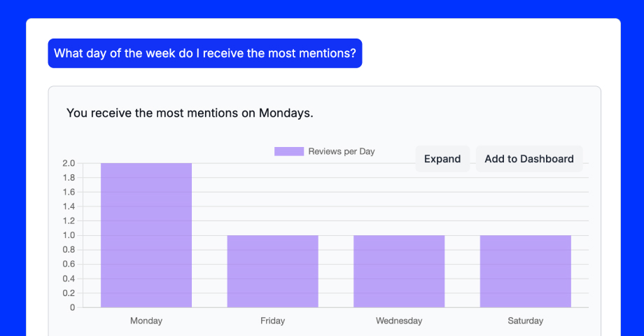Click the Wednesday x-axis label
The image size is (644, 336).
tap(399, 321)
